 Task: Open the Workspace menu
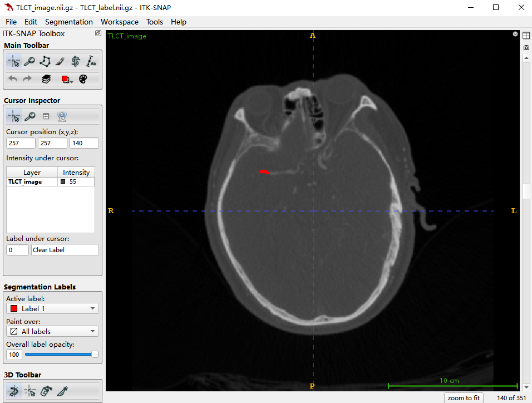click(x=120, y=22)
